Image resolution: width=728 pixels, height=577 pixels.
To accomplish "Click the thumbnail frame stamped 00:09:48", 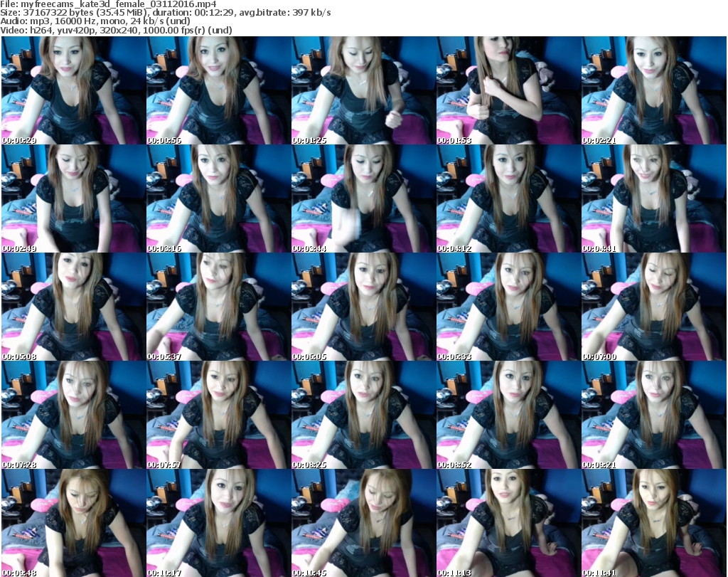I will click(73, 523).
